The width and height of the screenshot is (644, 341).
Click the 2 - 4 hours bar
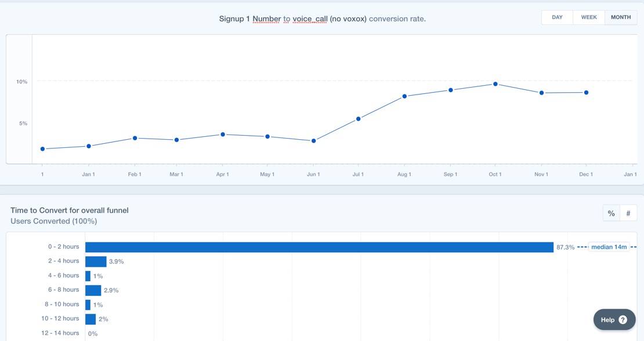pyautogui.click(x=96, y=262)
